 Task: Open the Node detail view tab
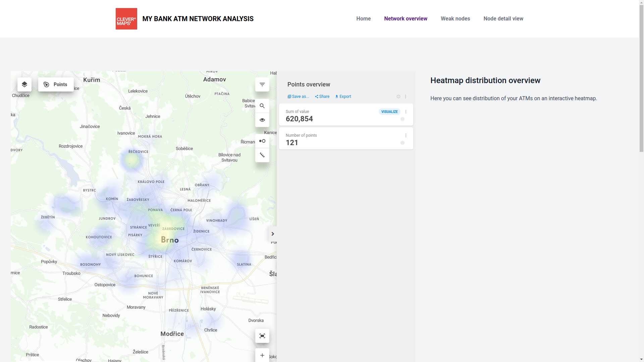[x=503, y=19]
